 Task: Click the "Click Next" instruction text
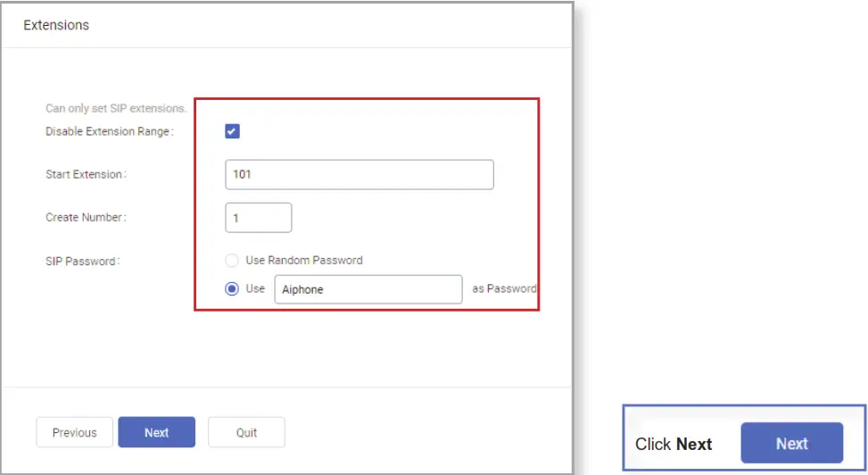tap(674, 445)
